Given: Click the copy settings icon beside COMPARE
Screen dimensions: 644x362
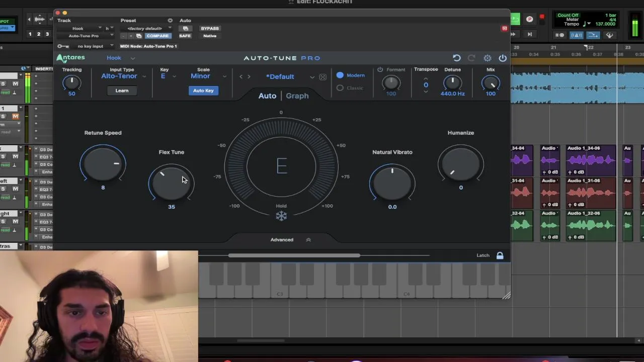Looking at the screenshot, I should click(x=139, y=36).
